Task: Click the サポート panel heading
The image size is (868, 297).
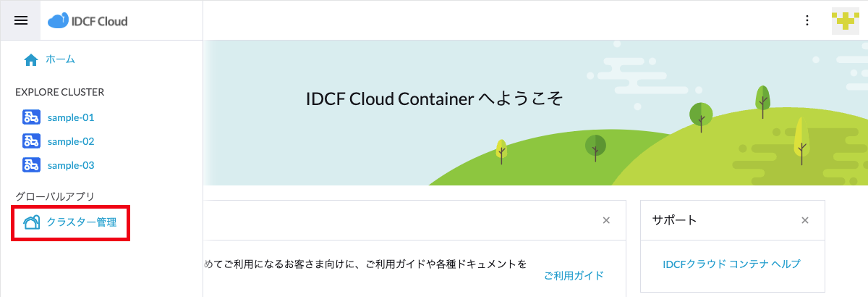Action: point(674,219)
